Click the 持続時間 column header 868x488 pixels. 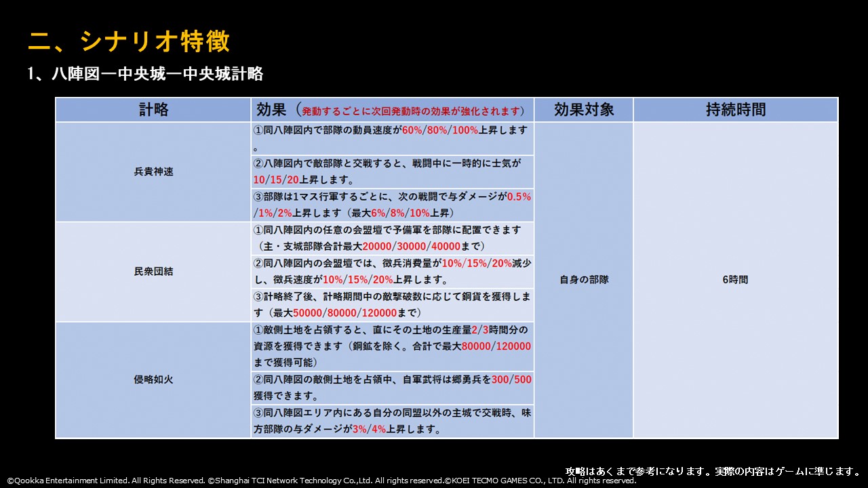click(736, 110)
